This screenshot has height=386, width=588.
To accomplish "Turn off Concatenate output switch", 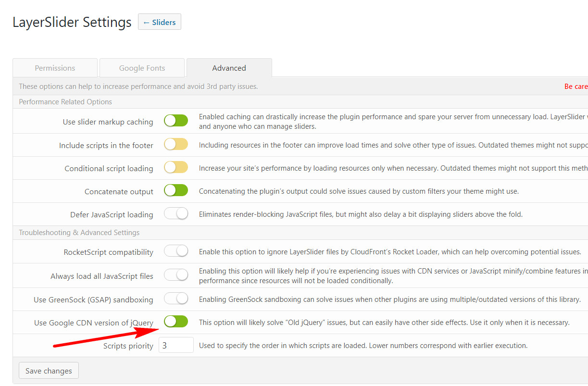I will (x=176, y=190).
